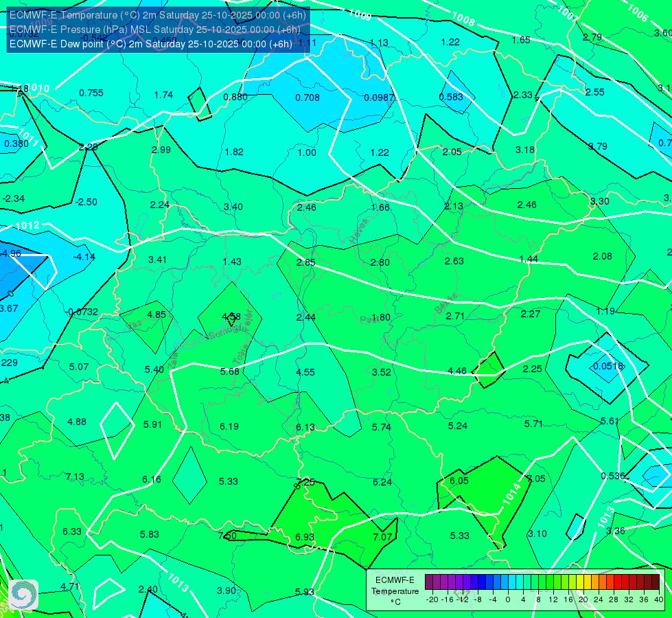Click the dew point value 0.708
This screenshot has width=672, height=618.
coord(308,98)
